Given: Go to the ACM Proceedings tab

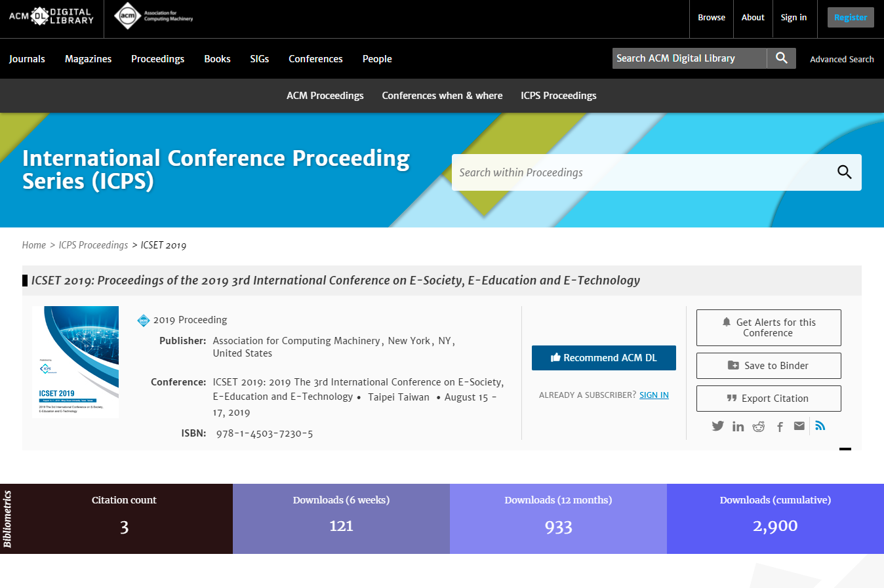Looking at the screenshot, I should (x=325, y=96).
